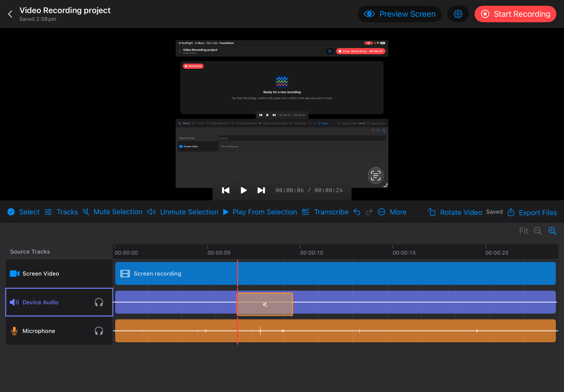564x392 pixels.
Task: Jump to 00:00:15 on the time ruler
Action: click(x=404, y=253)
